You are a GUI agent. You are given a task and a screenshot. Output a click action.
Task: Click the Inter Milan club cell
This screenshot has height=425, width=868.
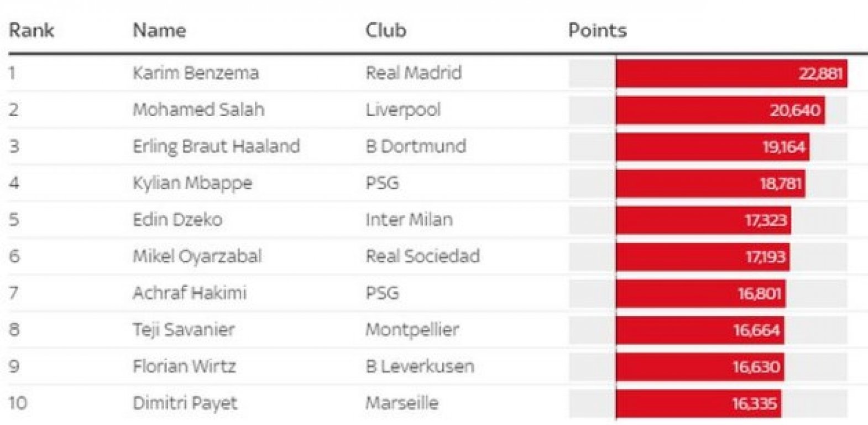point(409,219)
